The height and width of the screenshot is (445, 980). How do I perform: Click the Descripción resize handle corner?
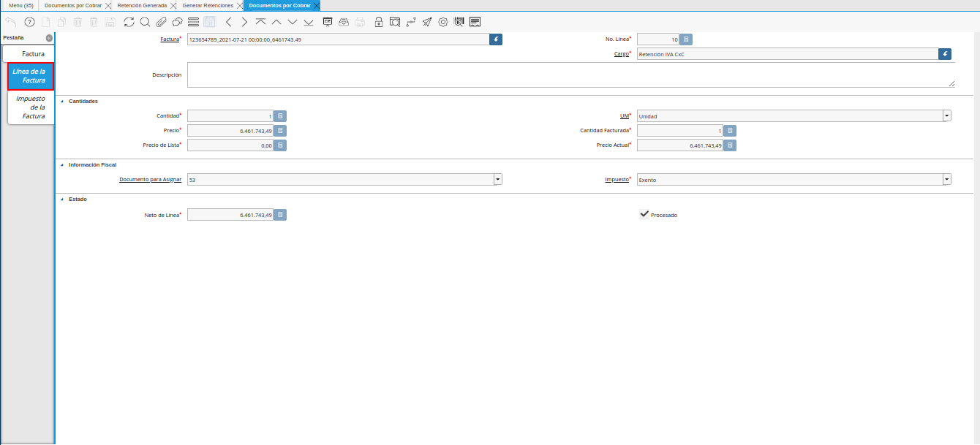[x=951, y=84]
